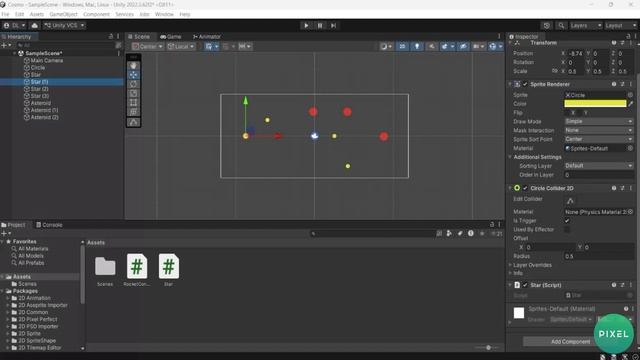Click the Order in Layer field
The image size is (640, 360).
point(599,175)
